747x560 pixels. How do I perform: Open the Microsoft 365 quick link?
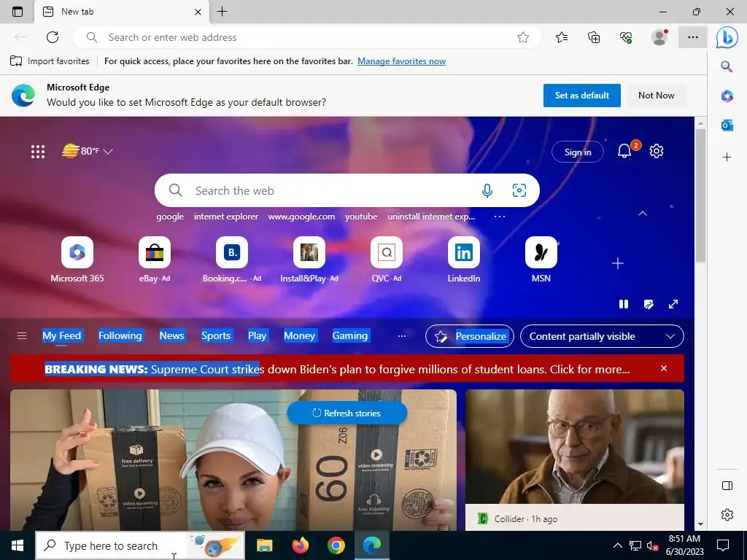click(77, 260)
